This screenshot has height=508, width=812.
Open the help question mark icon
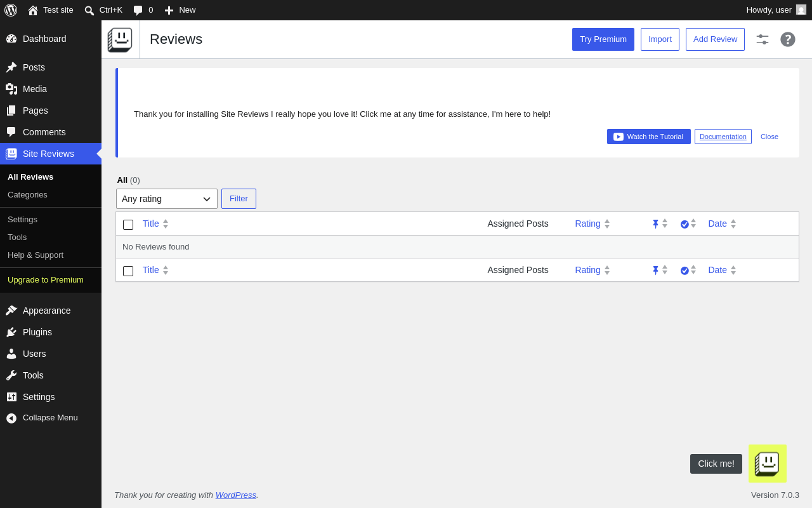click(788, 39)
